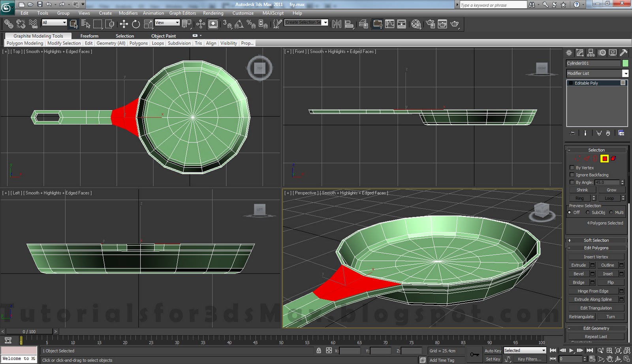The width and height of the screenshot is (632, 364).
Task: Open the Render Setup icon on main toolbar
Action: pyautogui.click(x=430, y=24)
